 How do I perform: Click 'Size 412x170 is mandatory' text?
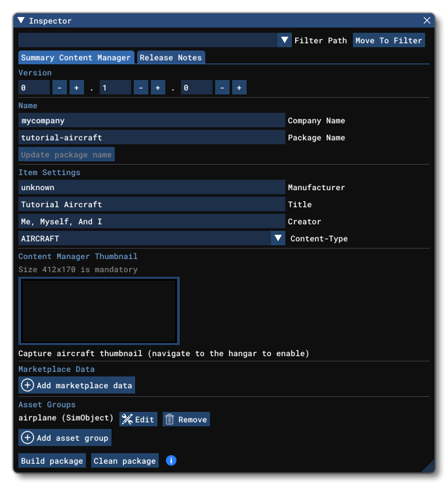tap(78, 270)
